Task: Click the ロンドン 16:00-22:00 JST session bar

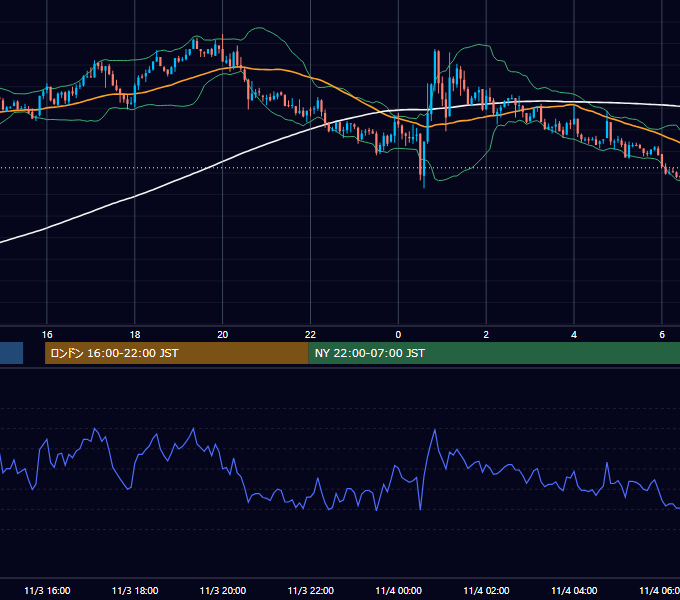Action: click(x=177, y=353)
